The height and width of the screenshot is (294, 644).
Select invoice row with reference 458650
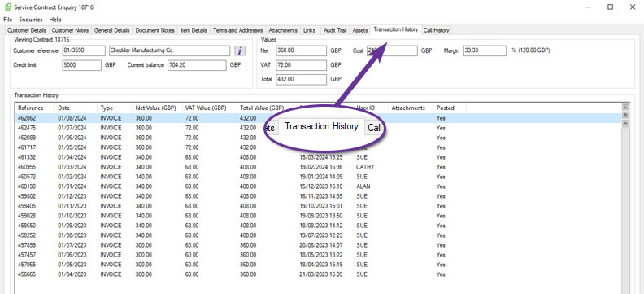coord(318,226)
